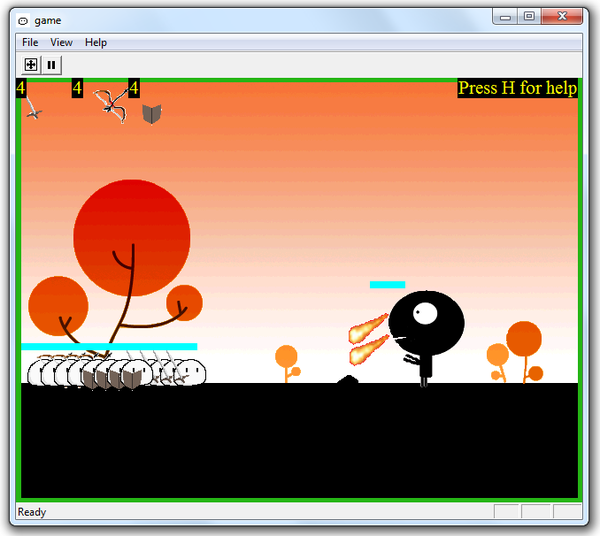Image resolution: width=600 pixels, height=536 pixels.
Task: Minimize the game window
Action: pyautogui.click(x=505, y=16)
